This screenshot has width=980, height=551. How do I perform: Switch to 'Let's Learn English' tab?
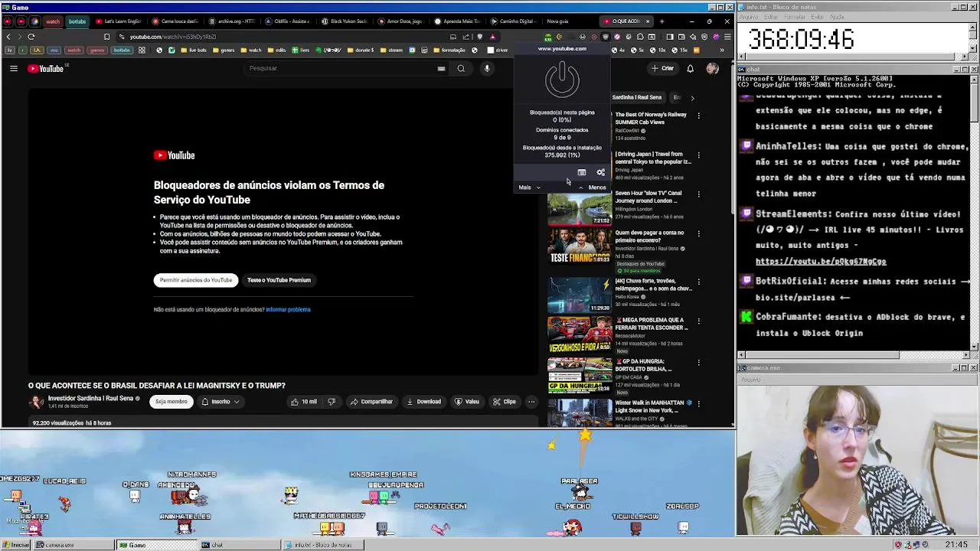tap(119, 21)
